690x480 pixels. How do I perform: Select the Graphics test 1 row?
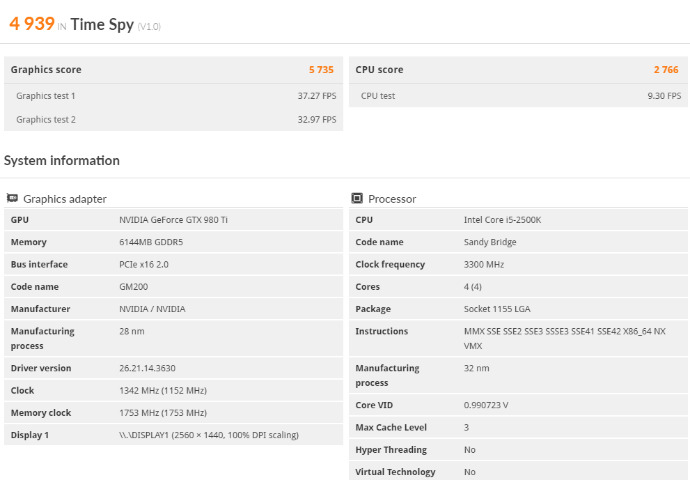(172, 96)
